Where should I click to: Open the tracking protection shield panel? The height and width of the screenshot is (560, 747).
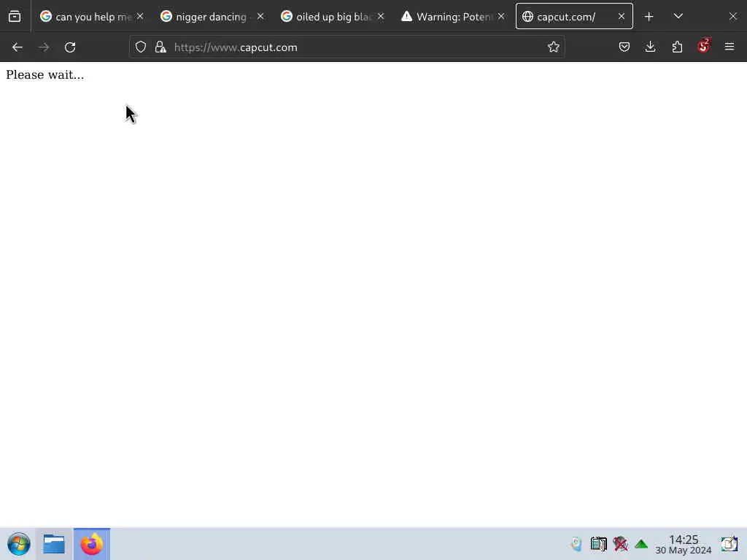coord(141,47)
